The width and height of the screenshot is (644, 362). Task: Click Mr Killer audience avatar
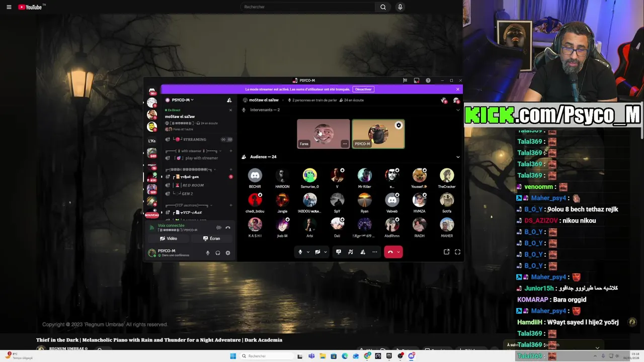(365, 175)
